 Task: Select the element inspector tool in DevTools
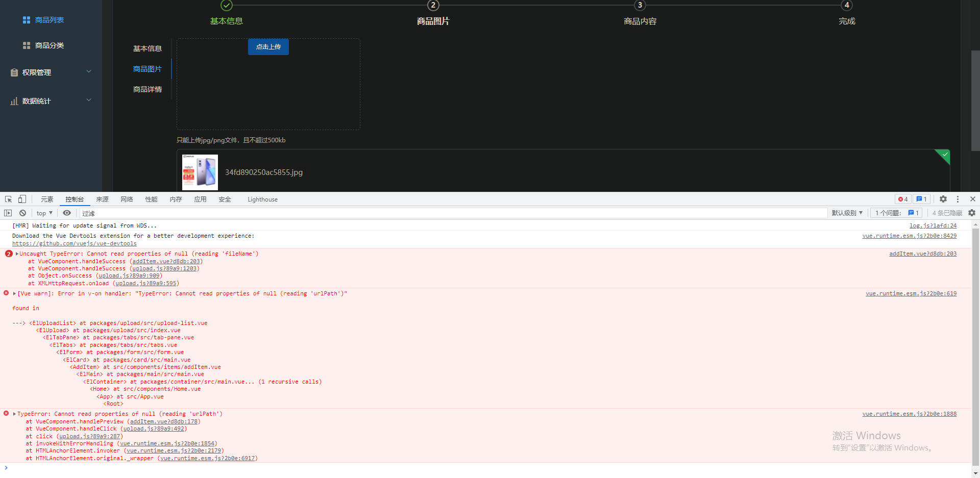pos(8,199)
